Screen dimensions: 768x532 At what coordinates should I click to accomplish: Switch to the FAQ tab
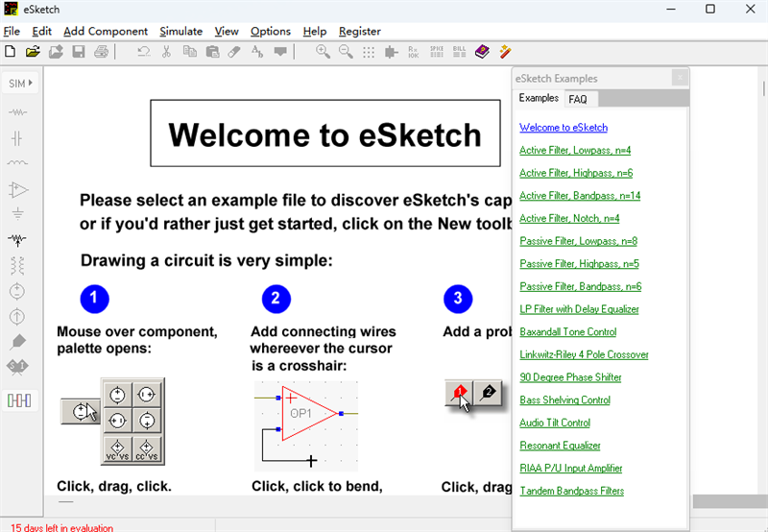(578, 99)
